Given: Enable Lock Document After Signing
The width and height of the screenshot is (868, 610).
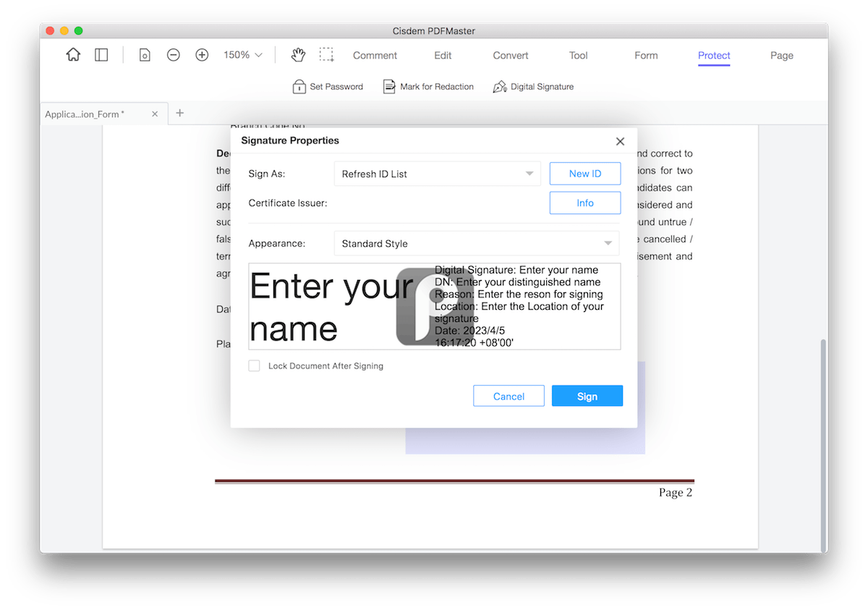Looking at the screenshot, I should tap(254, 366).
